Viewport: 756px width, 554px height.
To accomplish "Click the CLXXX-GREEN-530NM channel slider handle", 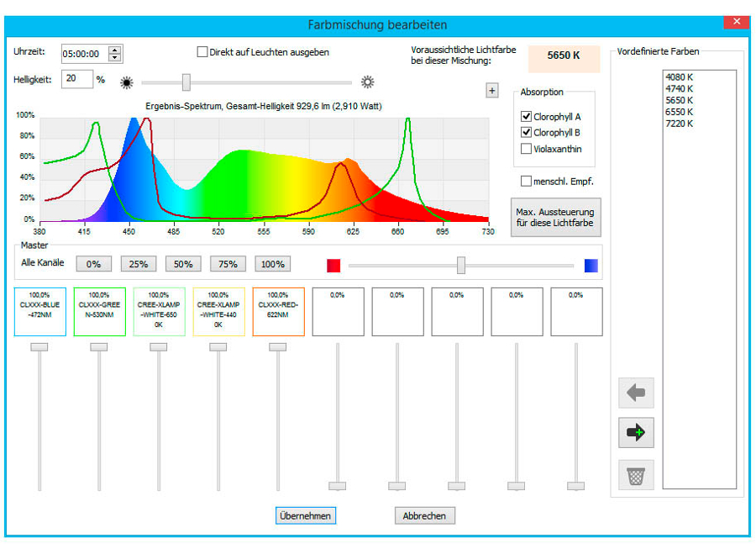I will pos(99,347).
